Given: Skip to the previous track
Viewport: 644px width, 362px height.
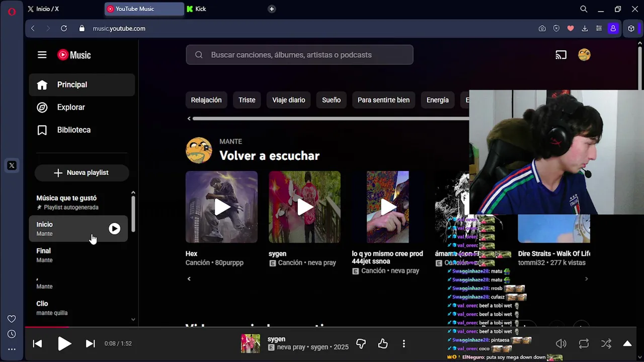Looking at the screenshot, I should click(x=37, y=344).
